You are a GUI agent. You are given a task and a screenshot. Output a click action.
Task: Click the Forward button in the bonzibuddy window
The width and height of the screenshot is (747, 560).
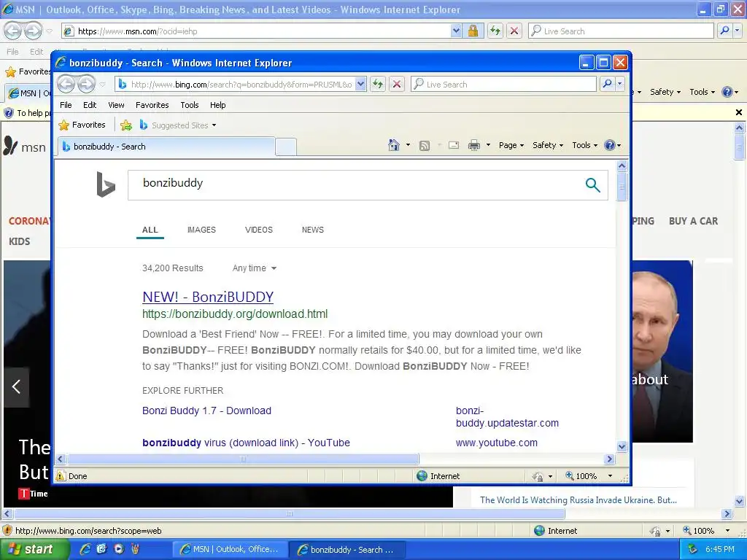[87, 85]
